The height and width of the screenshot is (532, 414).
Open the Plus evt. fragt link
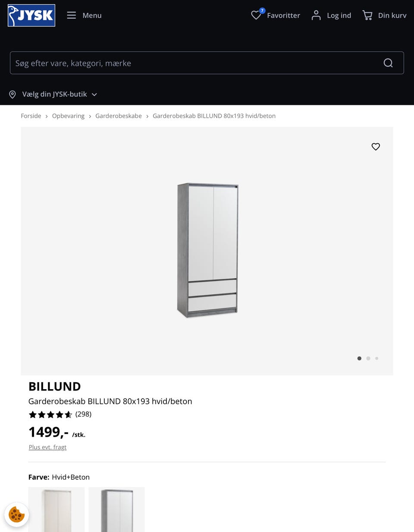(x=47, y=447)
